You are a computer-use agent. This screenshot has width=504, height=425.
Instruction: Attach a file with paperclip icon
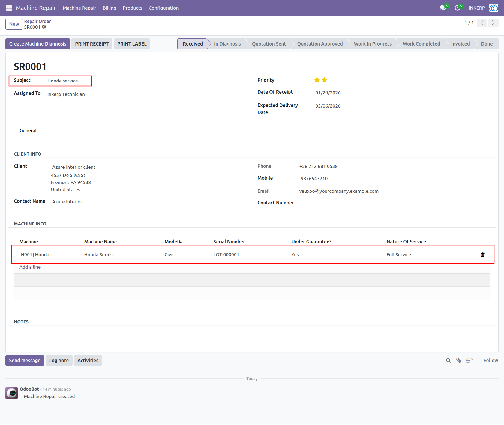click(x=459, y=361)
